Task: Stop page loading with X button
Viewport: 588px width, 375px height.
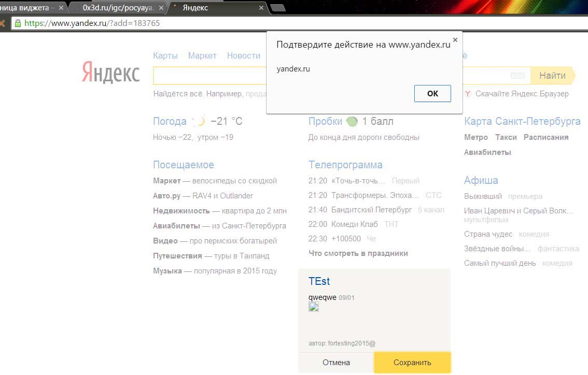Action: tap(3, 23)
